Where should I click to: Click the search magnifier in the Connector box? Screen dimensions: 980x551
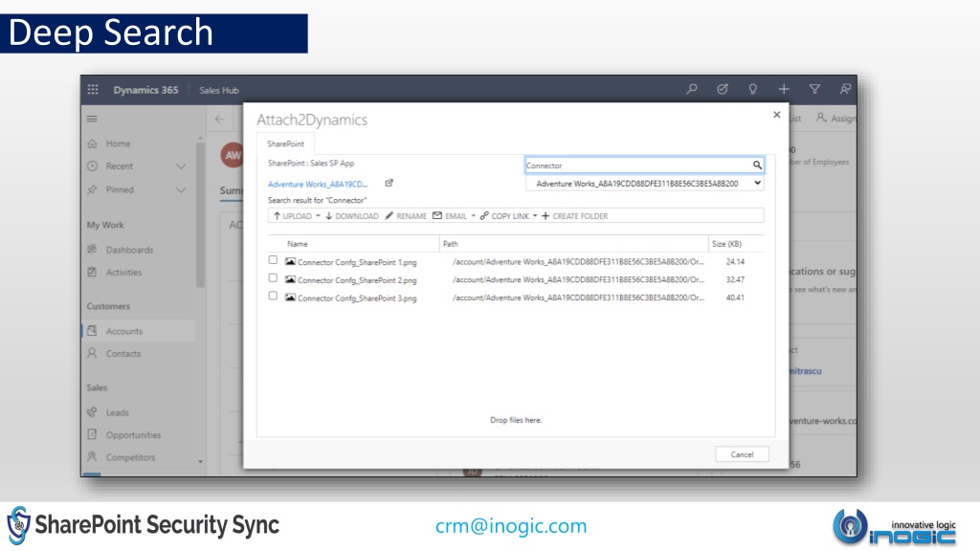point(757,165)
